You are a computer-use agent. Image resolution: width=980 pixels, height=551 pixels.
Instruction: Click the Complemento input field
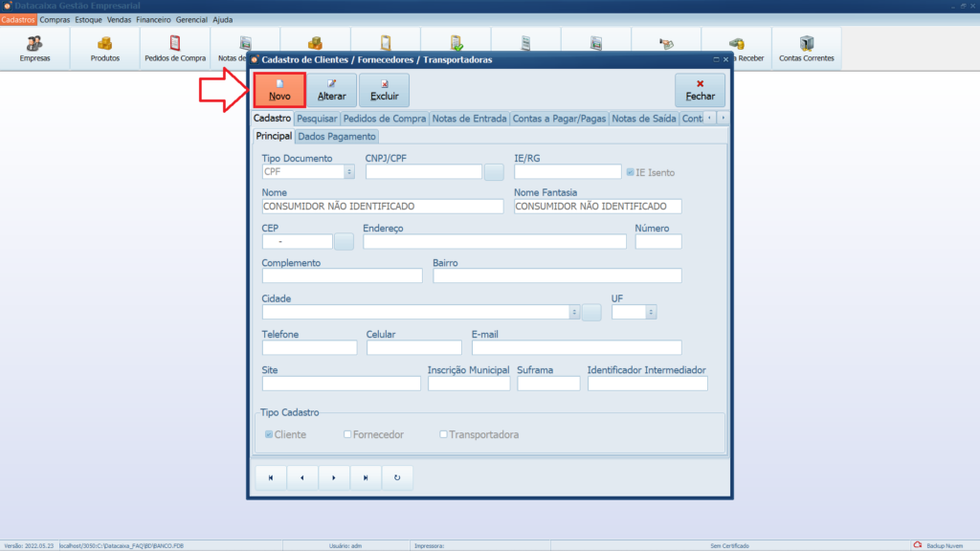(342, 276)
